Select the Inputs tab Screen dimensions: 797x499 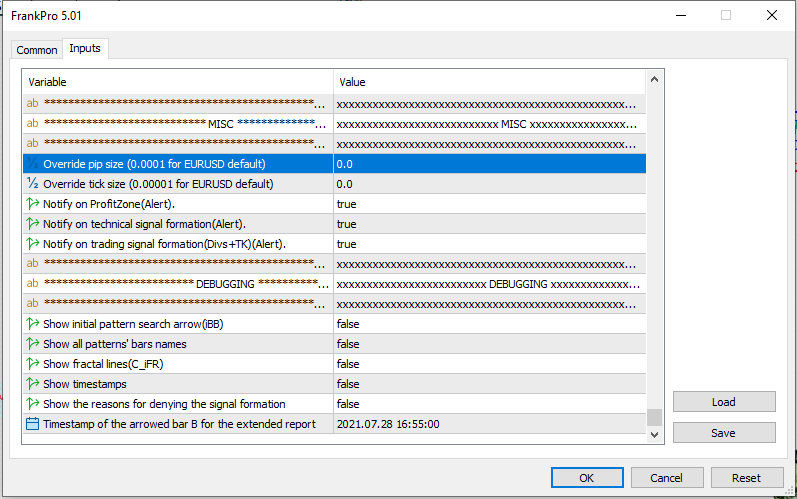coord(84,49)
